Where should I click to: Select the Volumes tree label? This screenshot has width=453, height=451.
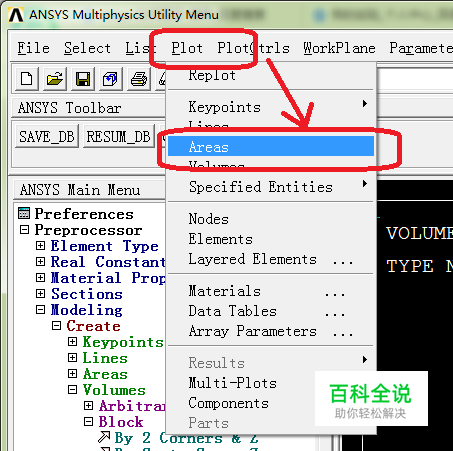pos(114,390)
